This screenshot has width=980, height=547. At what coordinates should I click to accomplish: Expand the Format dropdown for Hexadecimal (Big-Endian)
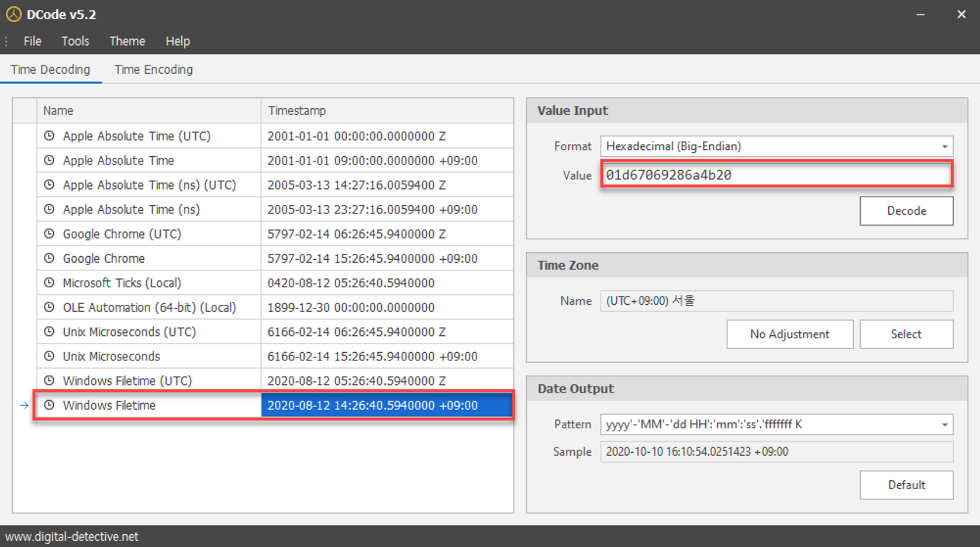click(x=944, y=146)
